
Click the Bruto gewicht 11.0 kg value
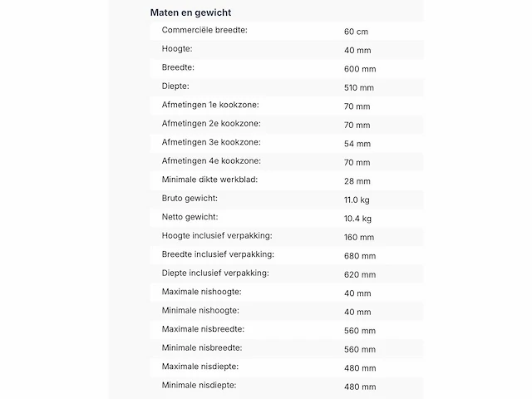pyautogui.click(x=357, y=199)
